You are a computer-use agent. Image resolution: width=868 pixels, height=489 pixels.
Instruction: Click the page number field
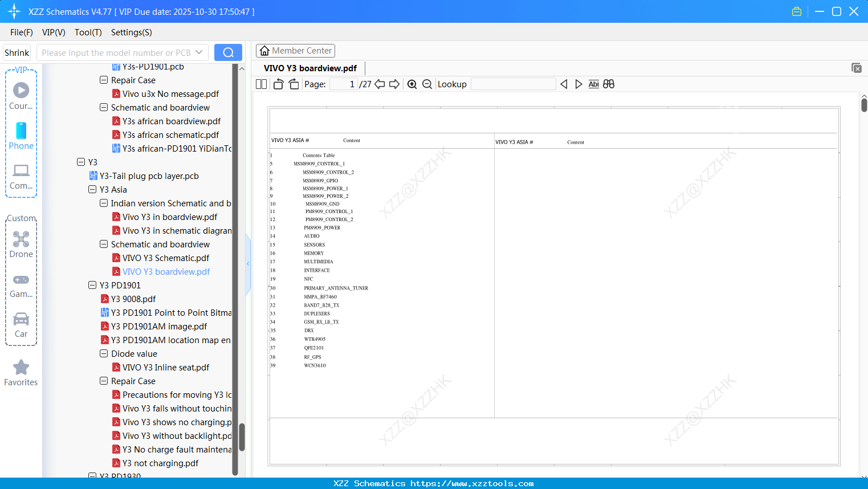pyautogui.click(x=344, y=84)
